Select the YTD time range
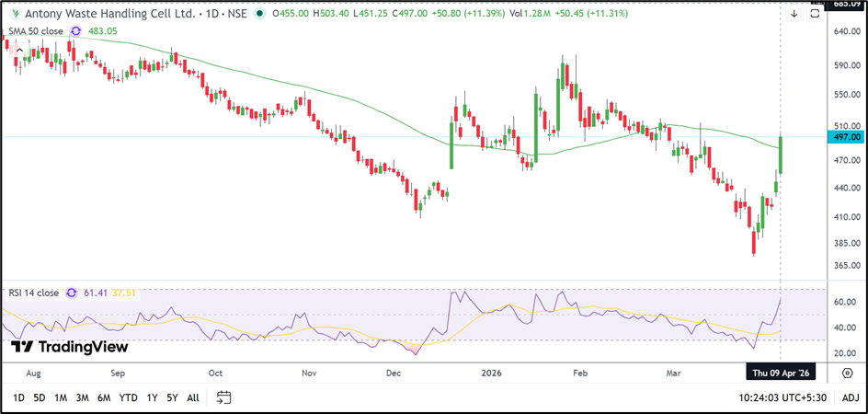 [128, 397]
